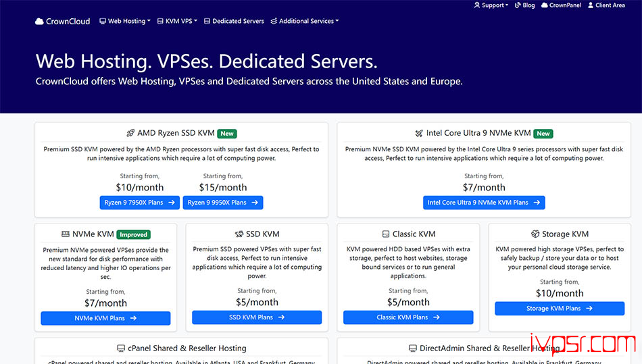Viewport: 642px width, 364px height.
Task: Click the Storage KVM heading text
Action: tap(566, 234)
